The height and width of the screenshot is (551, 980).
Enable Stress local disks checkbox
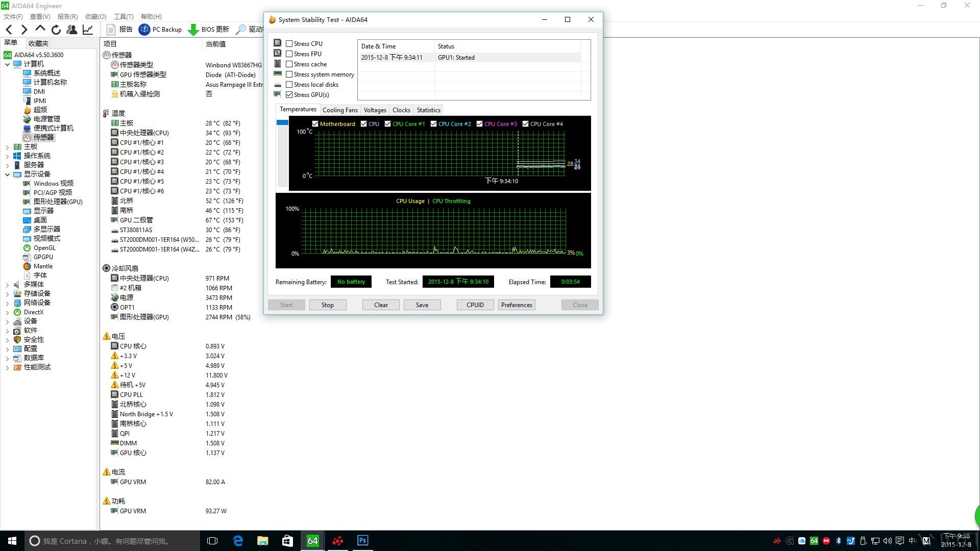point(289,85)
